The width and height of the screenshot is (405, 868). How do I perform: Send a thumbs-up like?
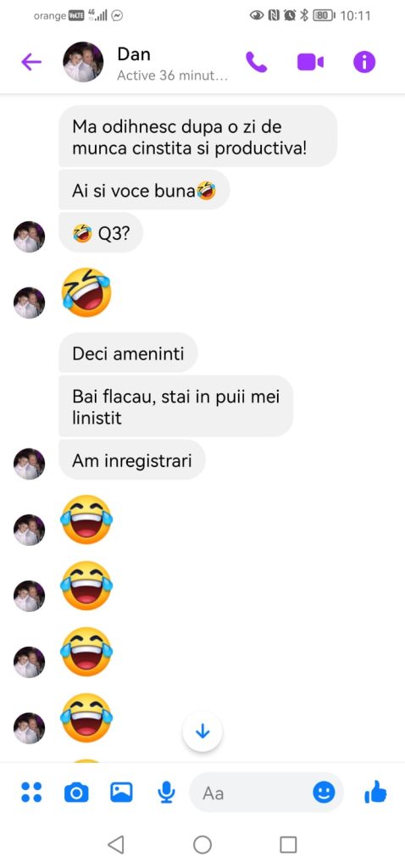(x=375, y=793)
